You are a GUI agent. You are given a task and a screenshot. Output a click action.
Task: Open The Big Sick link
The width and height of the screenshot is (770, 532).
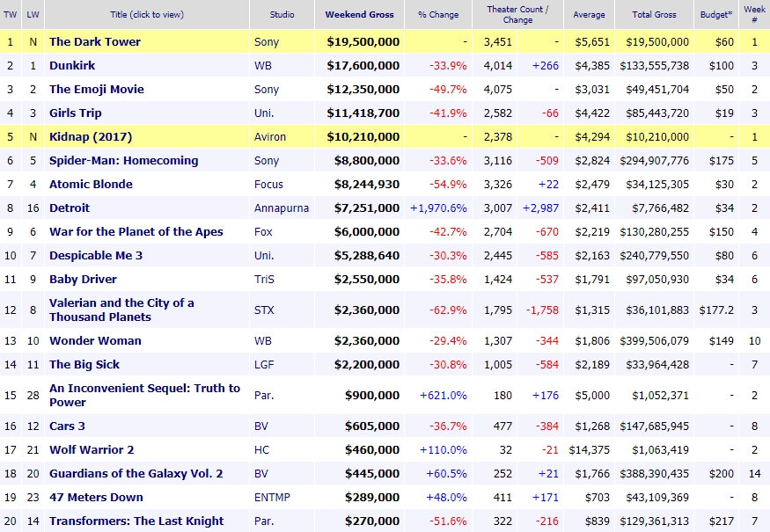coord(84,364)
